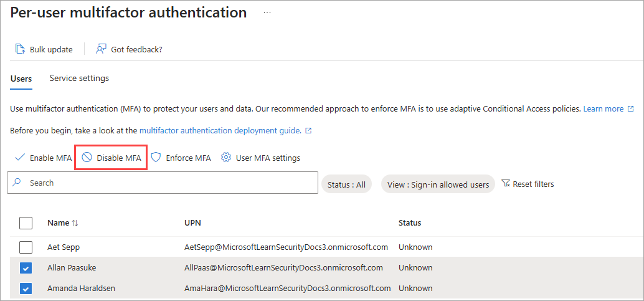The height and width of the screenshot is (301, 644).
Task: Click the Enable MFA checkmark icon
Action: tap(20, 158)
